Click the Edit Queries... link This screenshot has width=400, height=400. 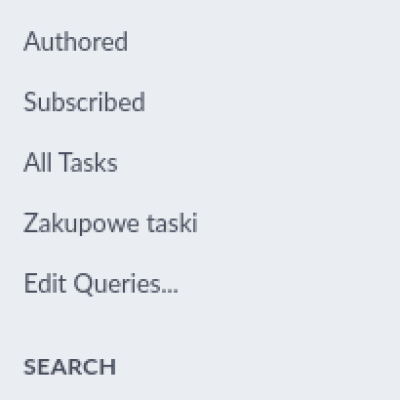point(101,284)
